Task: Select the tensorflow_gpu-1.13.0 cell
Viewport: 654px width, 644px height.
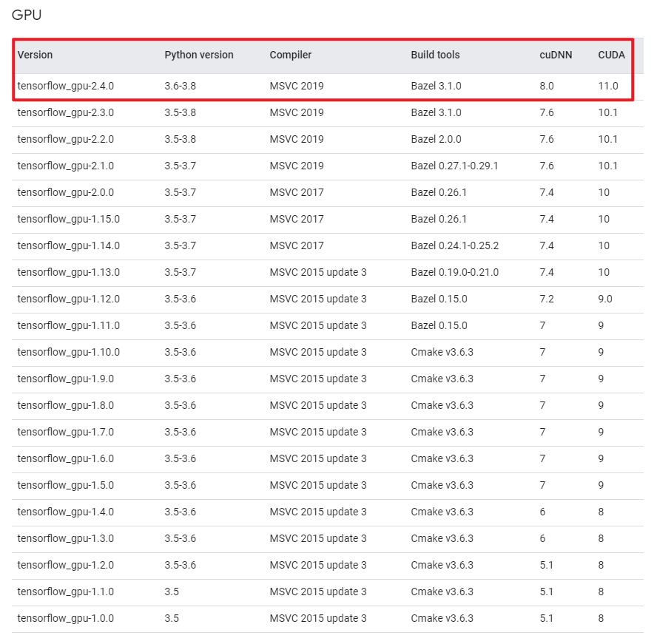Action: pos(68,273)
